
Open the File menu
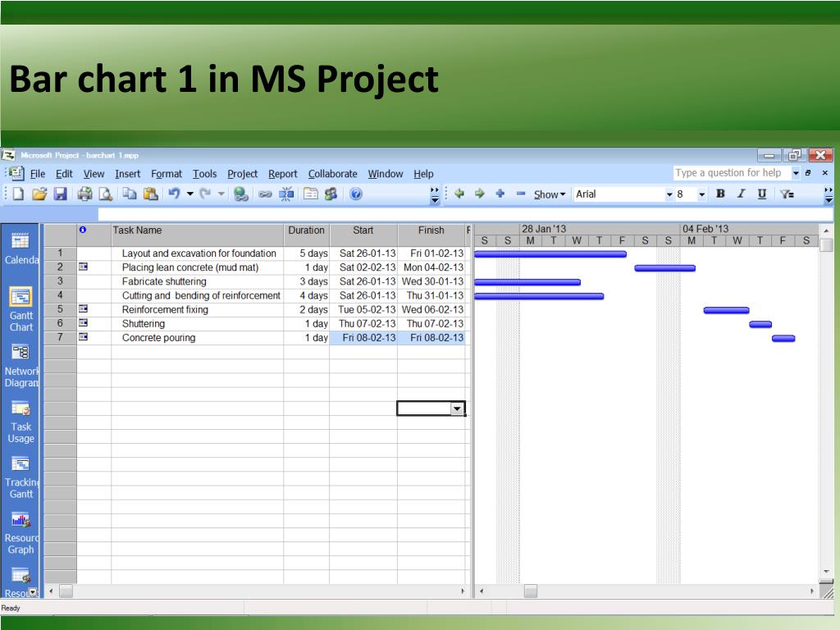tap(38, 174)
